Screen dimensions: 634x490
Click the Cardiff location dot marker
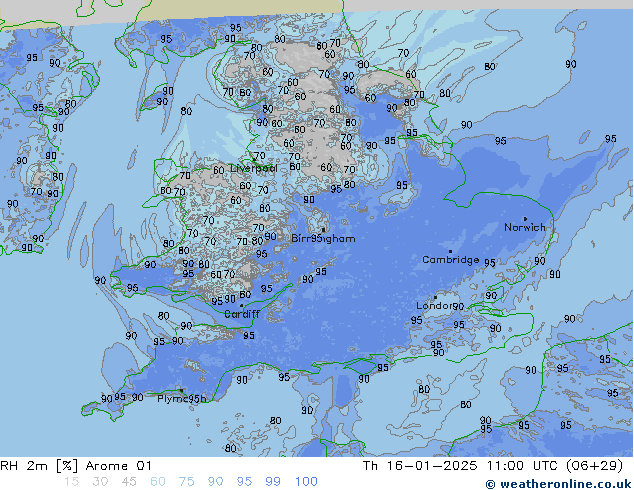241,306
